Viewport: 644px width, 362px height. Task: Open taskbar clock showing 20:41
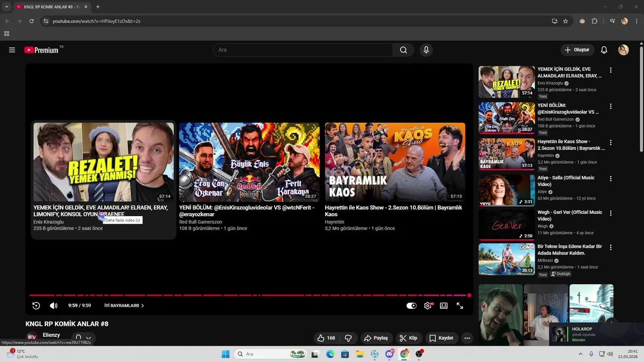pos(628,354)
